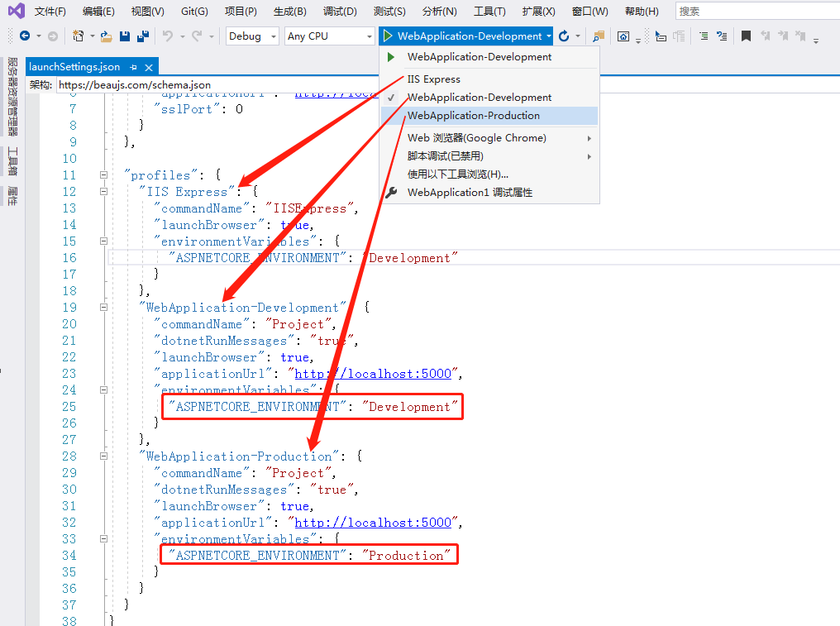Open the 脚本调试(已禁用) submenu
The image size is (840, 626).
[x=489, y=156]
